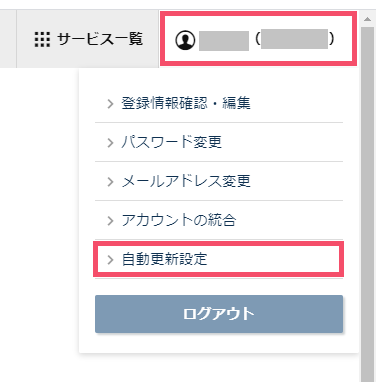Screen dimensions: 376x382
Task: Click the chevron beside 自動更新設定
Action: 110,260
